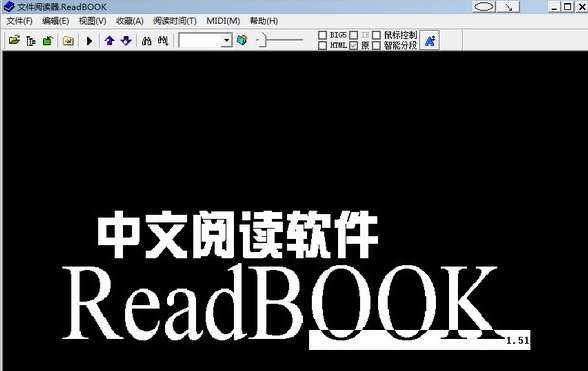The width and height of the screenshot is (588, 371).
Task: Click the colorful cube icon
Action: coord(242,40)
